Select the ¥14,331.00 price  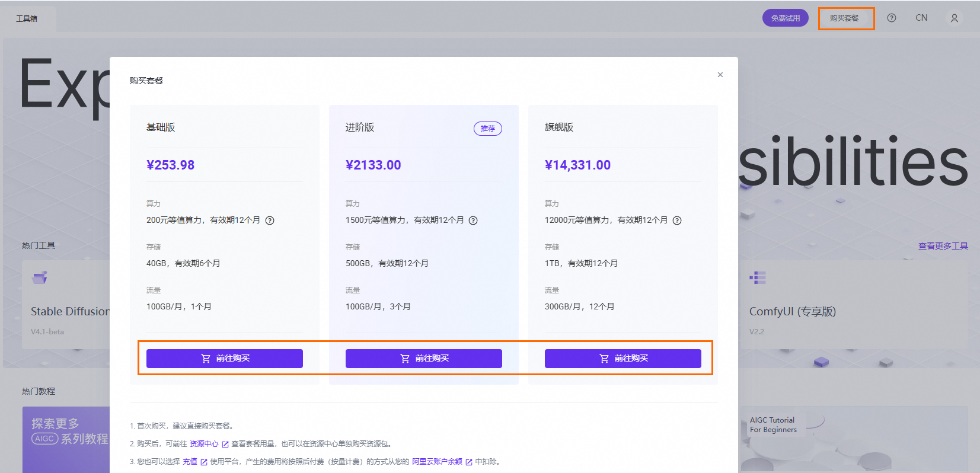(578, 165)
